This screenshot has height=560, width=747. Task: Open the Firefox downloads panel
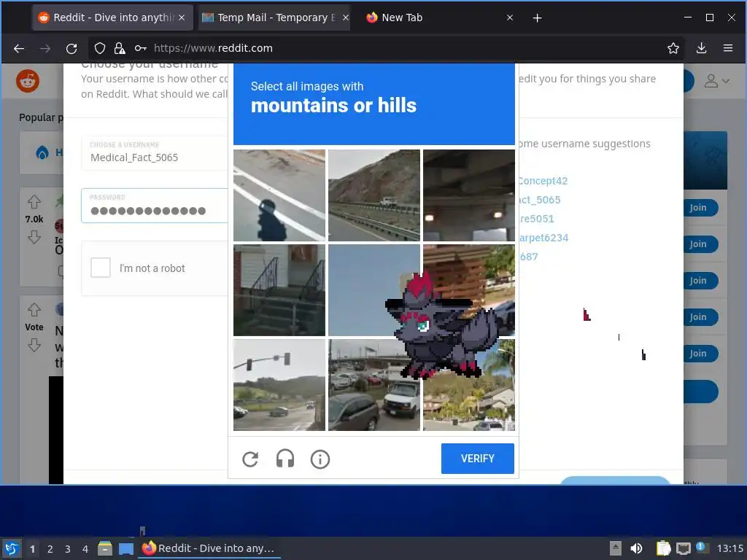click(x=701, y=48)
